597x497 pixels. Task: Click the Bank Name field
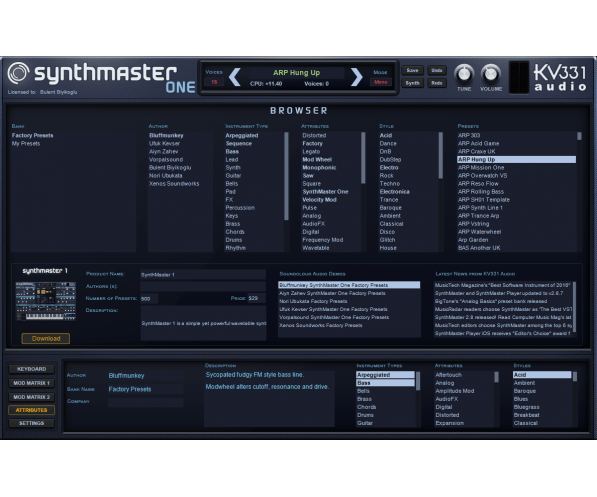pos(145,389)
